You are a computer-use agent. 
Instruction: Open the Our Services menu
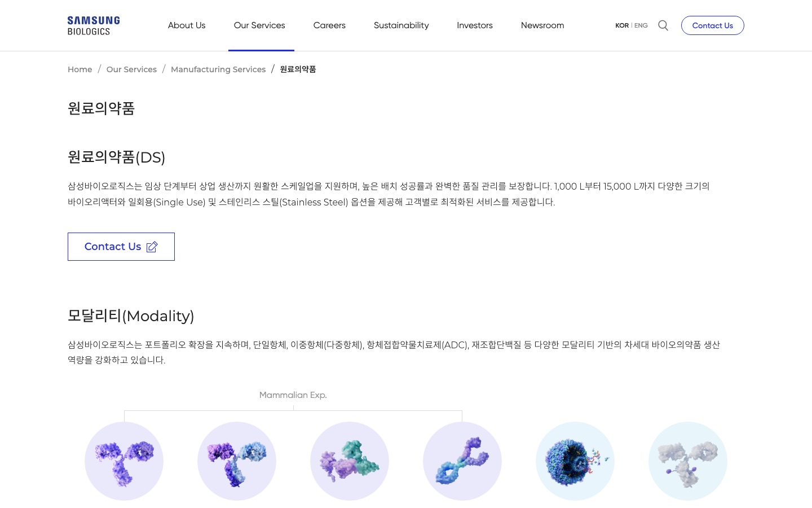coord(259,25)
